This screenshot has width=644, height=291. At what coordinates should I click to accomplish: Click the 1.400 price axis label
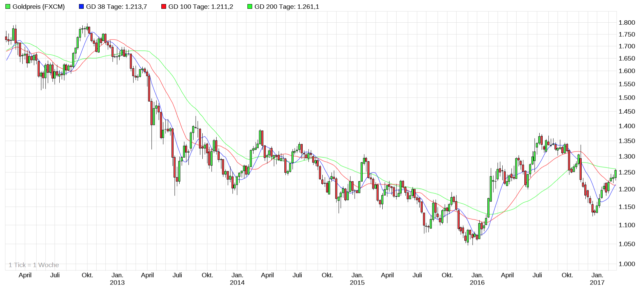pos(627,126)
